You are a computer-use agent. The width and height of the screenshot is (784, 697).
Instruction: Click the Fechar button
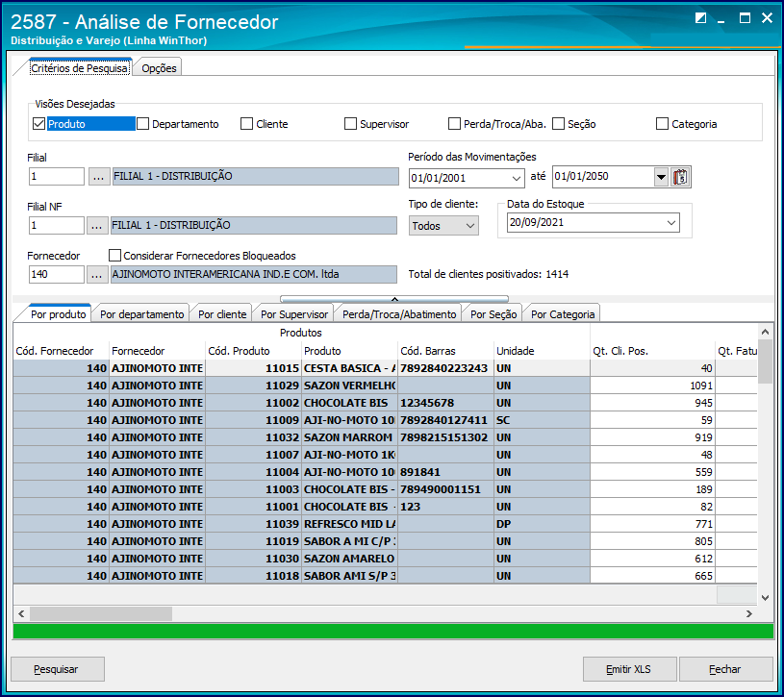coord(725,669)
